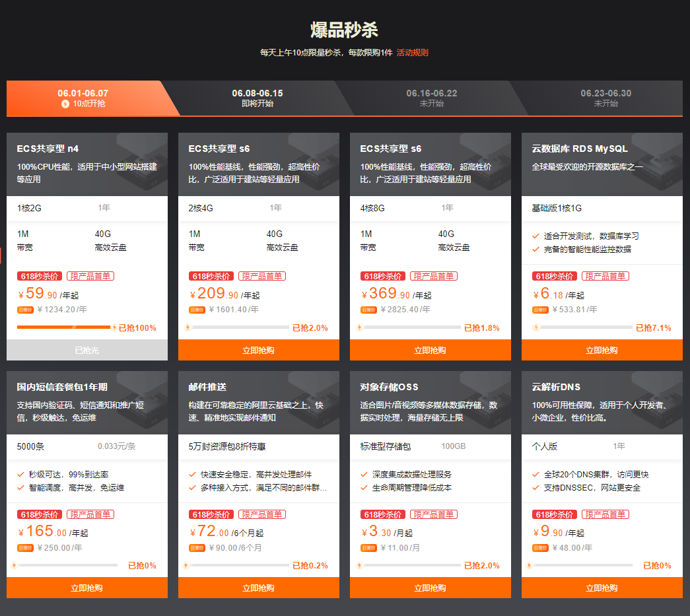Click the 618秒杀价 tag on 邮件推送 card
The width and height of the screenshot is (690, 616).
[x=211, y=514]
